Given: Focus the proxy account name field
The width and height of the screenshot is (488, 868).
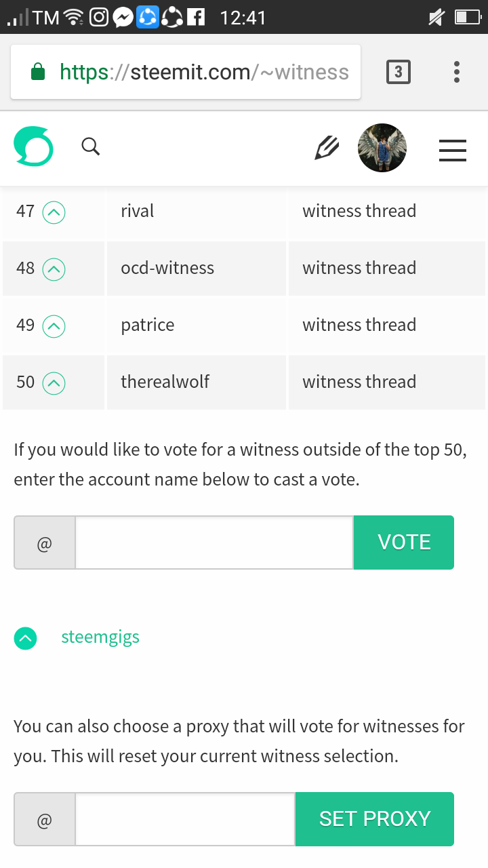Looking at the screenshot, I should click(185, 819).
